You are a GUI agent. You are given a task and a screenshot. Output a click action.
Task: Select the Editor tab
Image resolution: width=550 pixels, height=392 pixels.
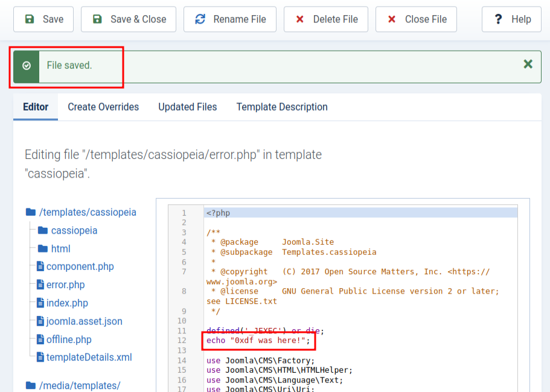36,107
